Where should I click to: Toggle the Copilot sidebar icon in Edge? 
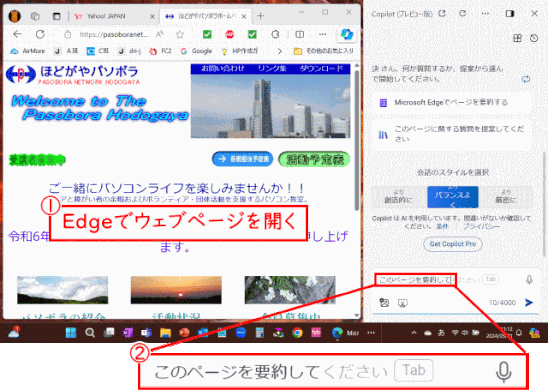point(347,34)
